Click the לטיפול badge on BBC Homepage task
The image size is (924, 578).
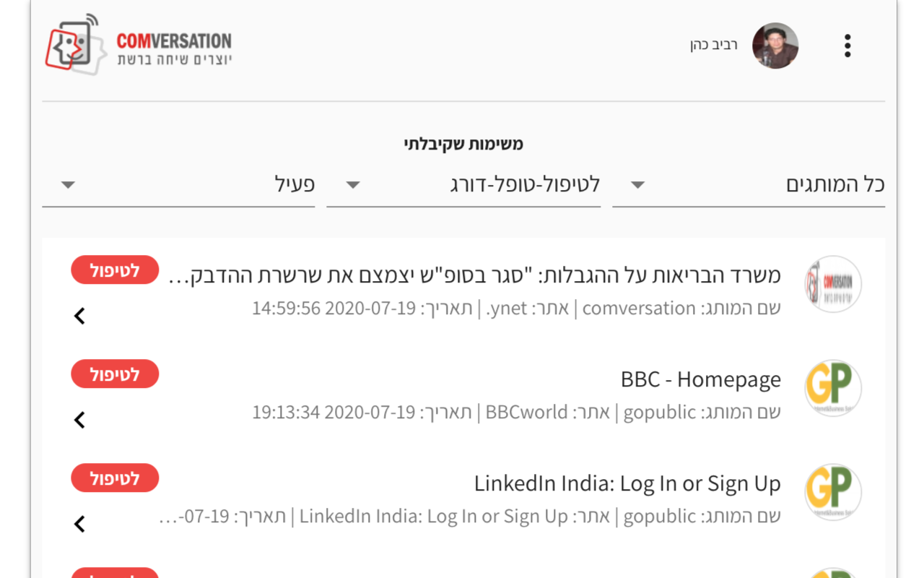(x=115, y=374)
